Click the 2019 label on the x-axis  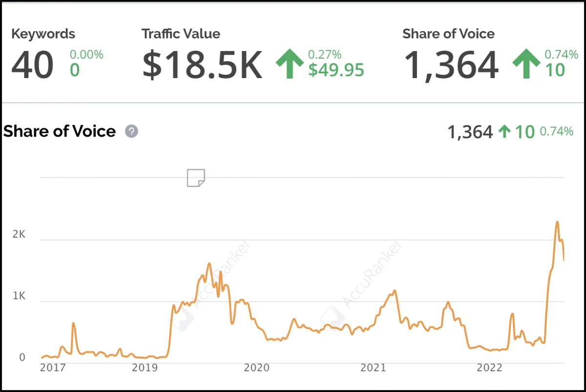tap(145, 368)
